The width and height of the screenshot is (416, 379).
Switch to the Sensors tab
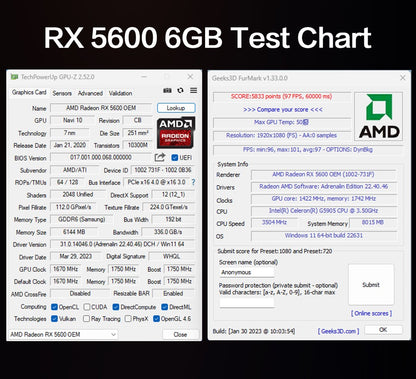[62, 93]
